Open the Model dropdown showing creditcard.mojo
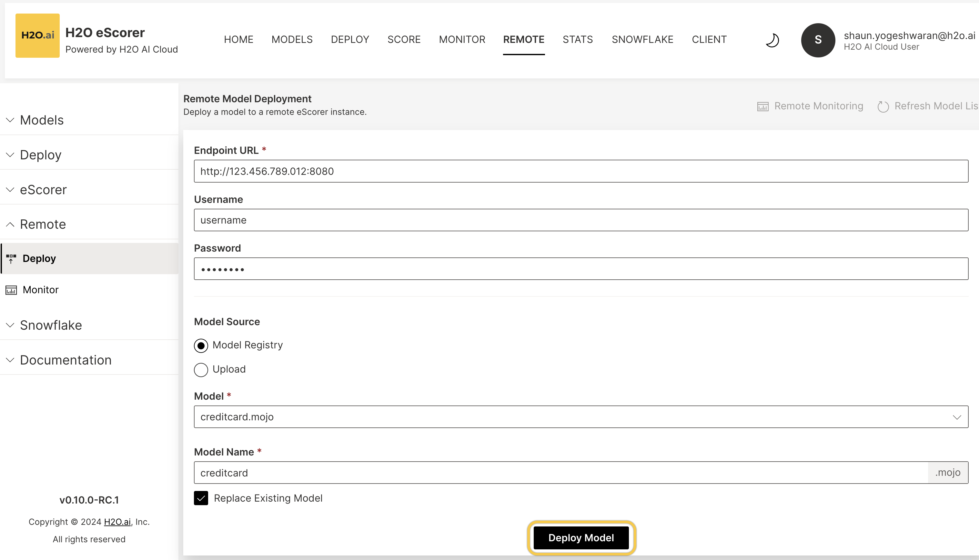 pos(581,417)
